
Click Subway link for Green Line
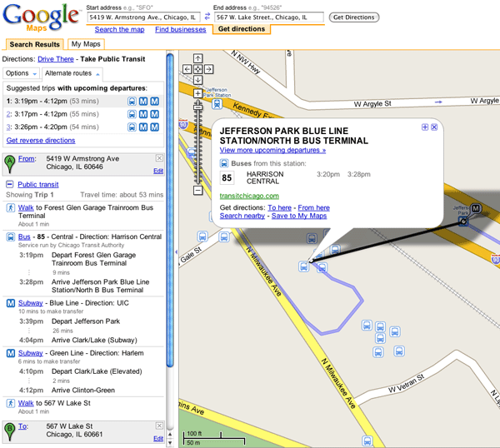[31, 353]
